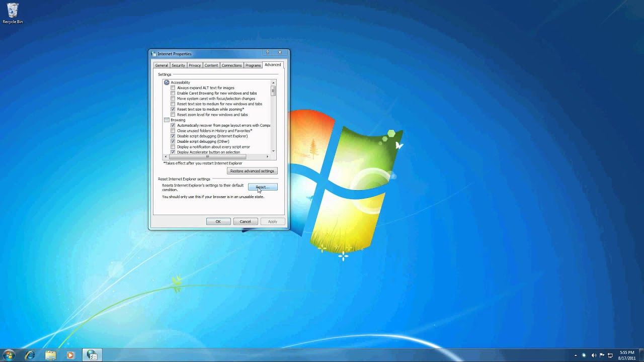The image size is (644, 362).
Task: Switch to the General tab
Action: 162,65
